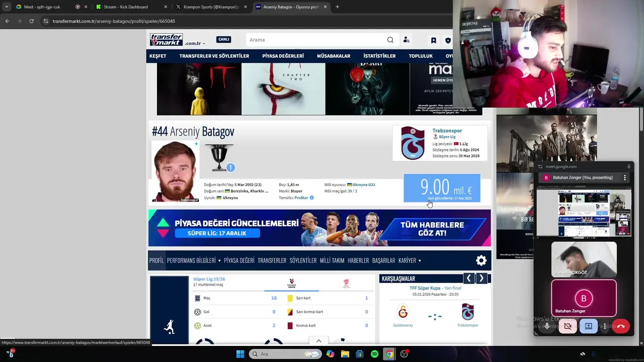Open the Söylentiler tab
The image size is (644, 362).
coord(303,260)
